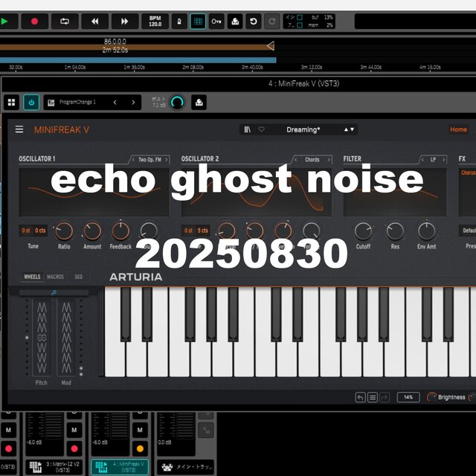Toggle loop playback in the transport bar

(65, 22)
